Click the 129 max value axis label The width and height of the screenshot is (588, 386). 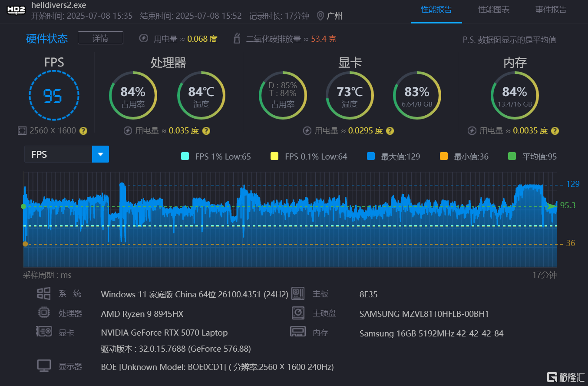click(x=573, y=184)
